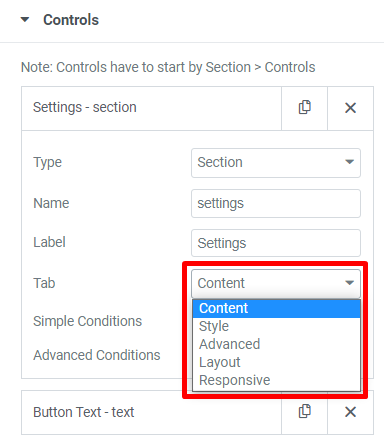Duplicate the Settings - section control
The image size is (384, 440).
304,108
